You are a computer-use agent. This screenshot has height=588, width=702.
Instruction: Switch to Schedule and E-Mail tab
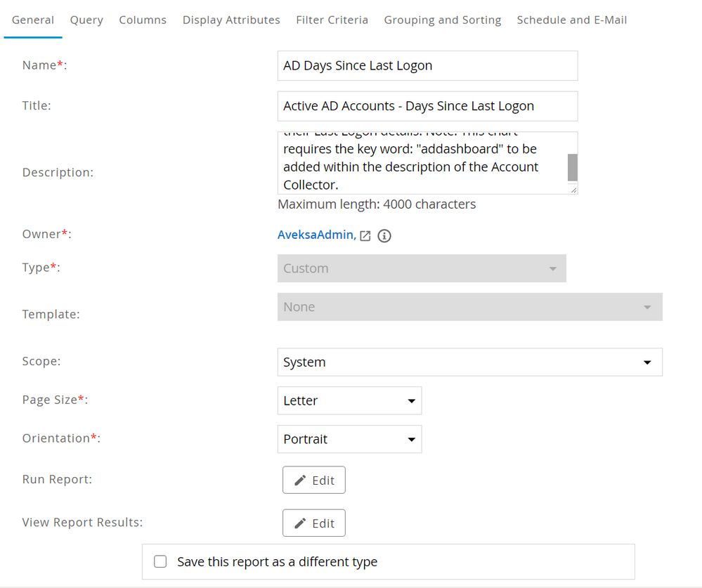pyautogui.click(x=571, y=20)
